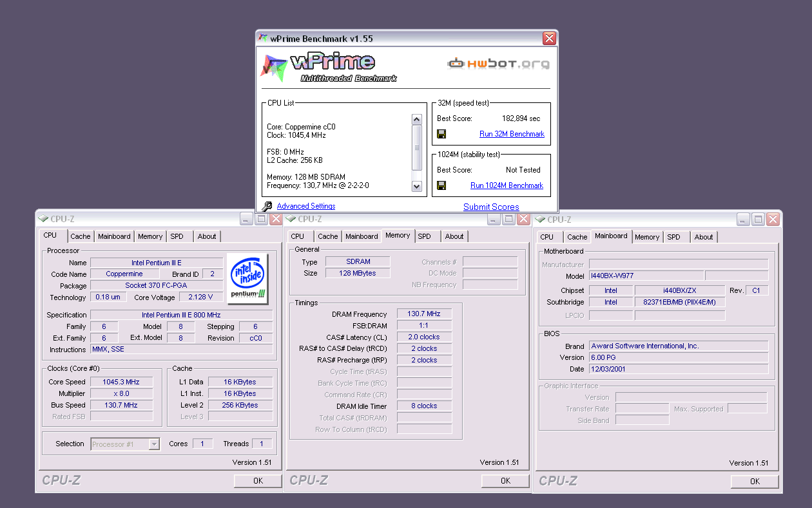Click the Core: Coppermine cC0 text
The height and width of the screenshot is (508, 812).
point(301,127)
